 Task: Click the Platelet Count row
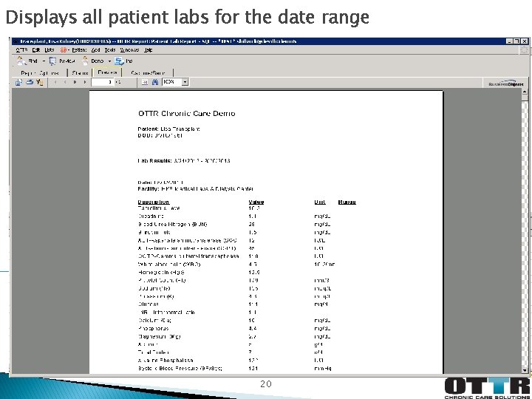pyautogui.click(x=233, y=280)
